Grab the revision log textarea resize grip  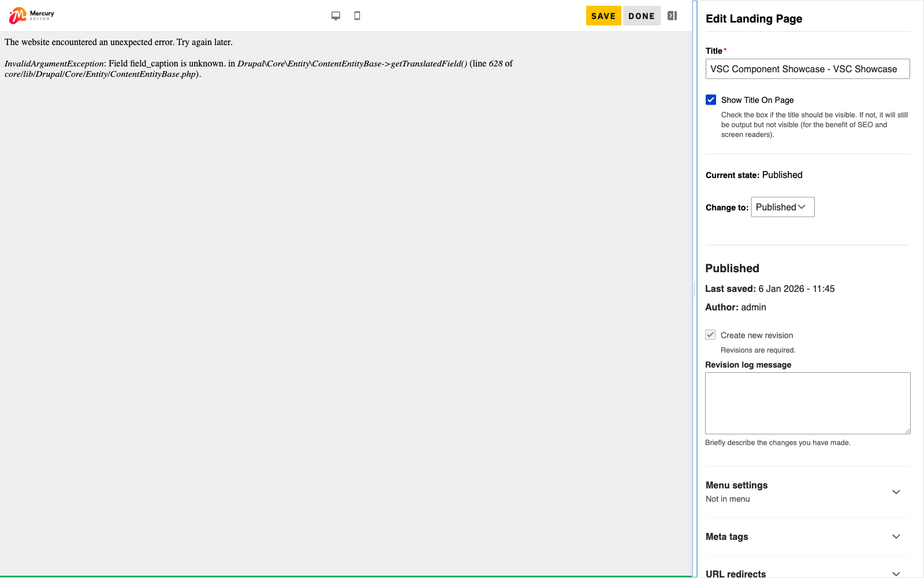pyautogui.click(x=907, y=431)
